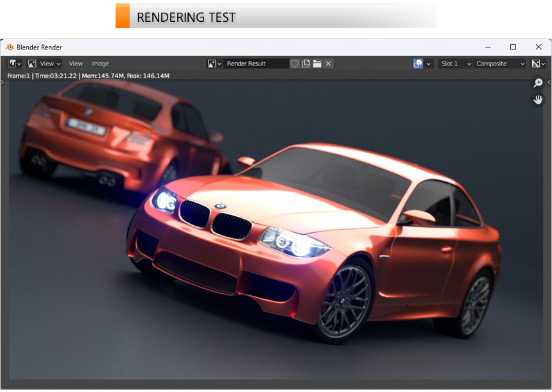Maximize the Blender Render window

pyautogui.click(x=513, y=47)
